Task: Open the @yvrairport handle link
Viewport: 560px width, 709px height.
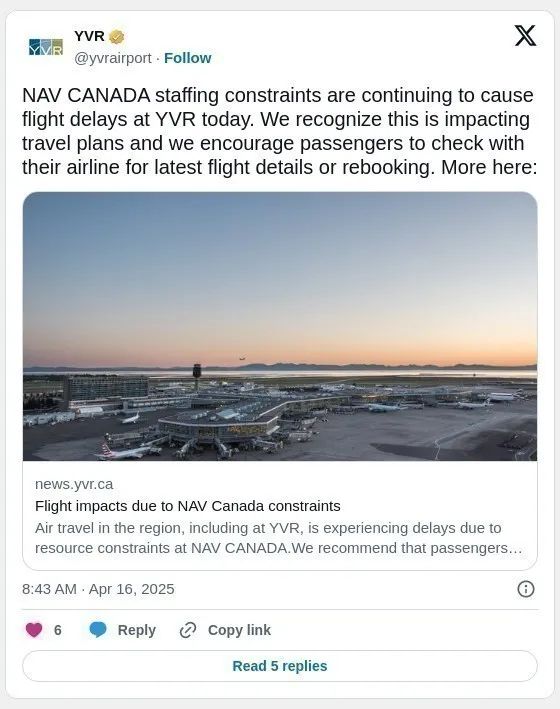Action: click(113, 58)
